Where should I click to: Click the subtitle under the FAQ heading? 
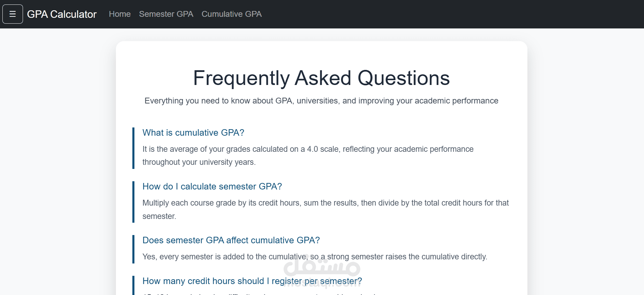point(321,101)
